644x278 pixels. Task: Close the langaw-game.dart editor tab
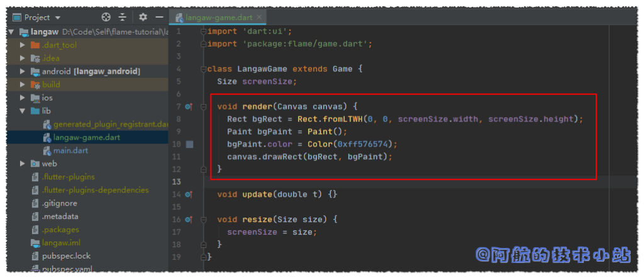pyautogui.click(x=259, y=18)
